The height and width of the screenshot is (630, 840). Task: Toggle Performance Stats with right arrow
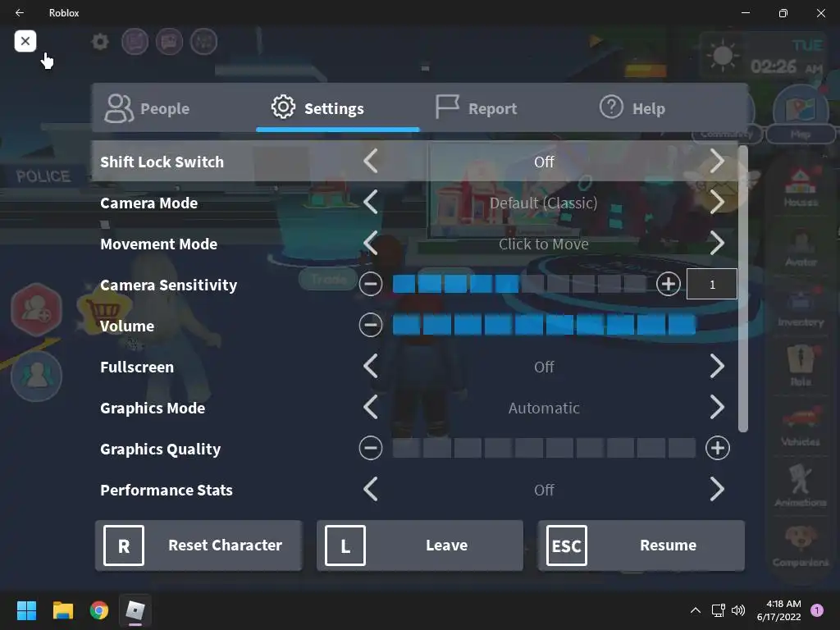[717, 490]
